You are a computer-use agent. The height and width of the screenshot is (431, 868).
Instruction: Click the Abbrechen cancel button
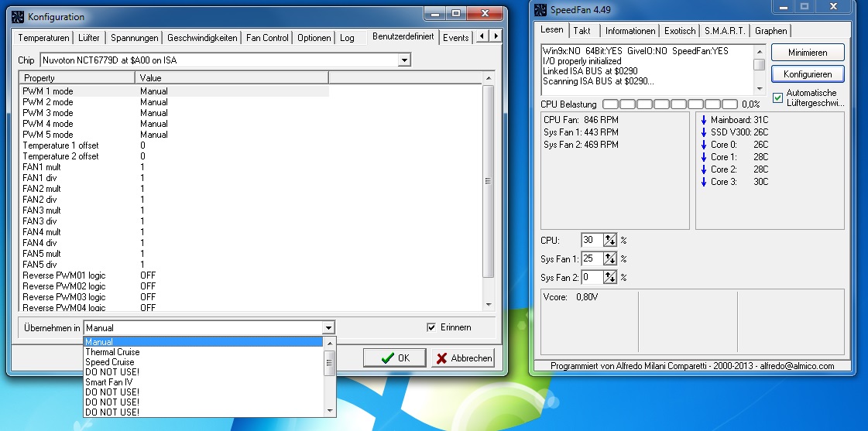(463, 358)
